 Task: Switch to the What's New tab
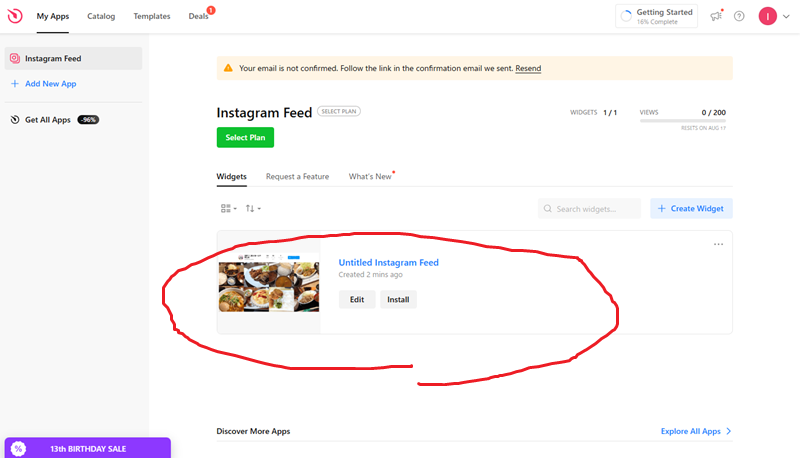[370, 176]
